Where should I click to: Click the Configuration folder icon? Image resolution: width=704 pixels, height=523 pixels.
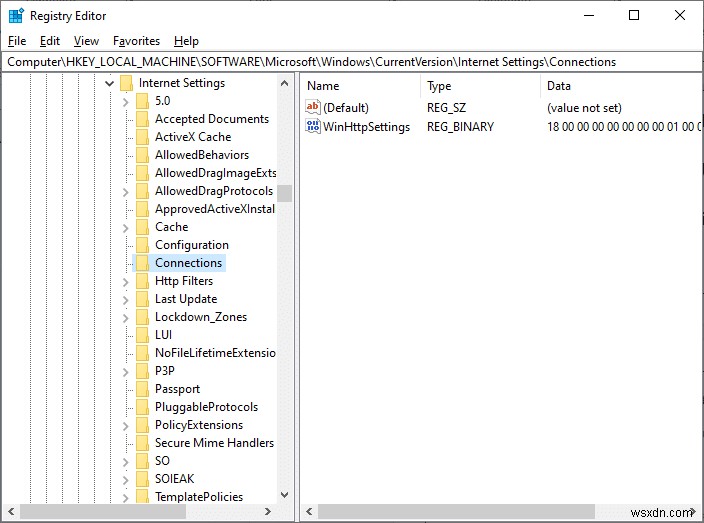pos(143,245)
